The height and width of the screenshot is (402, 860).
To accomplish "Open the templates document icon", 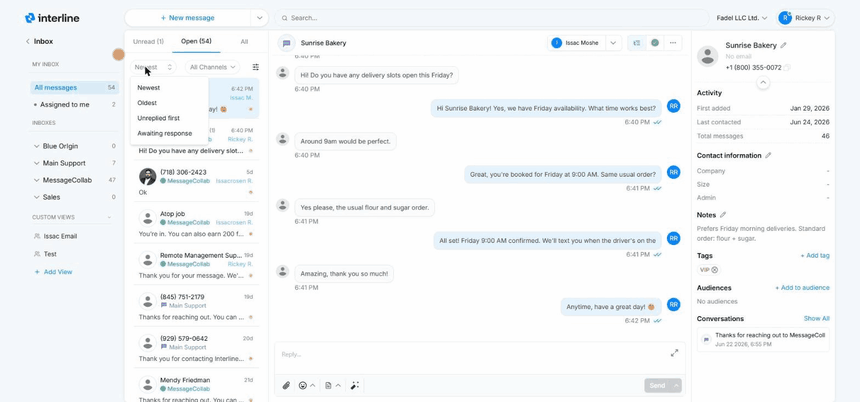I will 328,386.
